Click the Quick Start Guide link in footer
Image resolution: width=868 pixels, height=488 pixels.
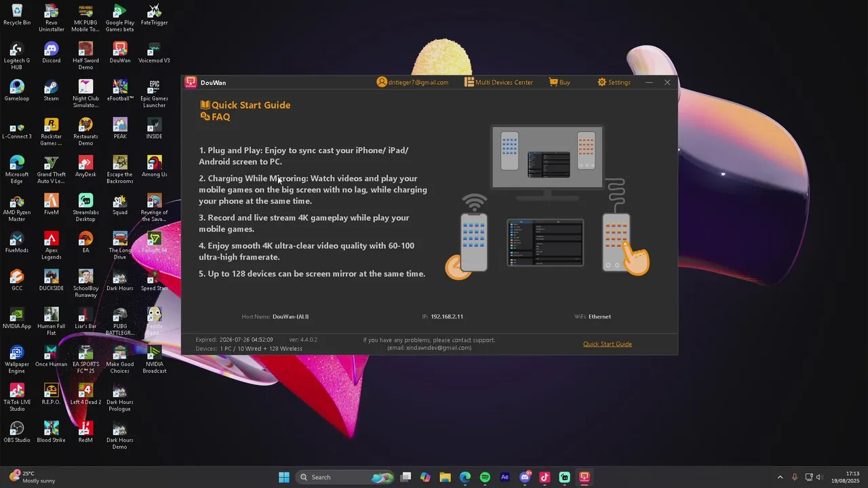point(607,344)
